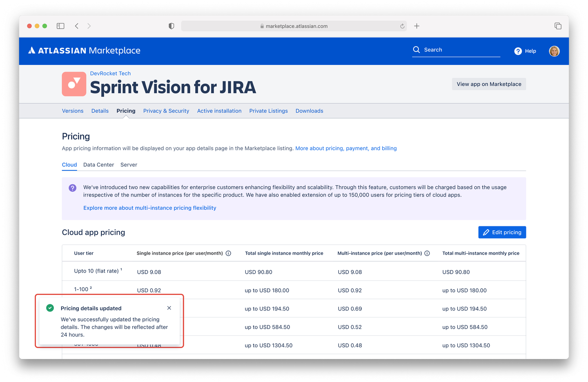Open the Versions tab
This screenshot has width=588, height=382.
click(73, 111)
